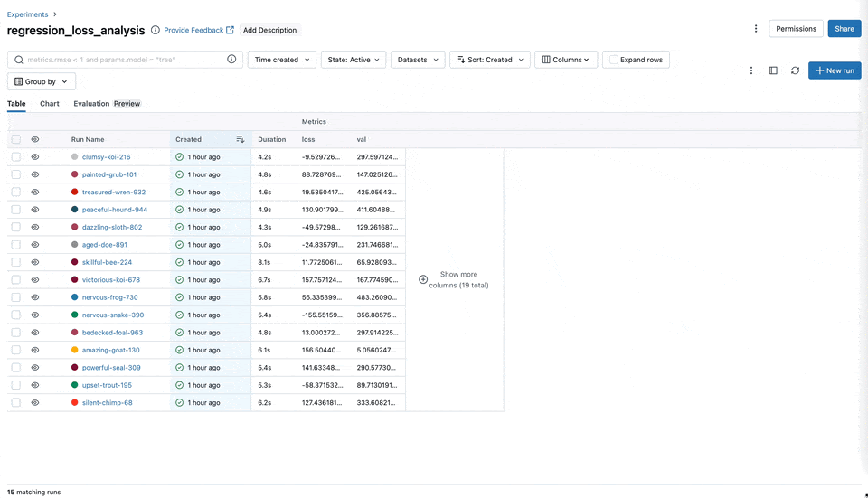Image resolution: width=868 pixels, height=498 pixels.
Task: Open the Evaluation Preview tab
Action: 107,104
